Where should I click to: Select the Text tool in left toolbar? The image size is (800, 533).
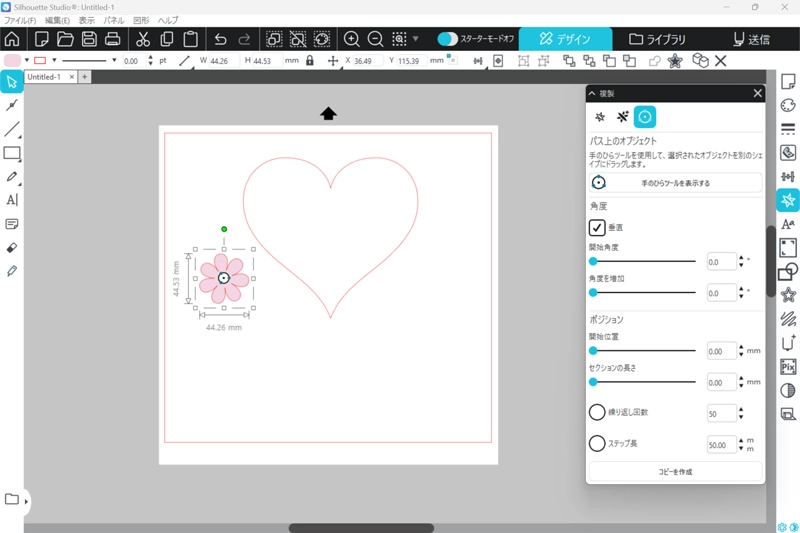pos(12,200)
